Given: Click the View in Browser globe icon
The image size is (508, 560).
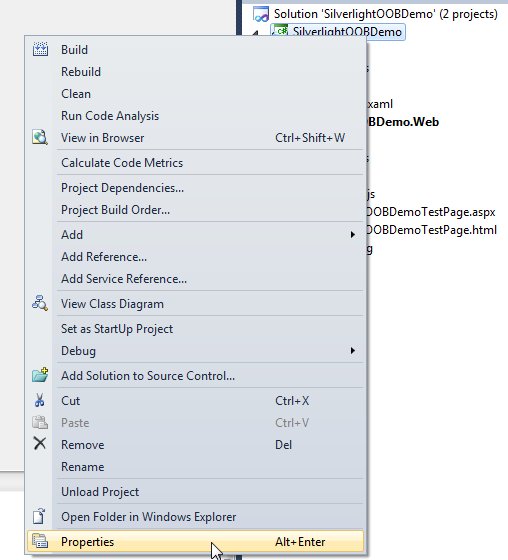Looking at the screenshot, I should pos(40,138).
